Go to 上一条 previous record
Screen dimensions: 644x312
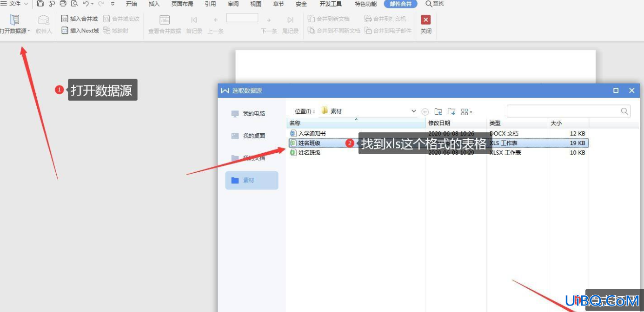point(215,25)
